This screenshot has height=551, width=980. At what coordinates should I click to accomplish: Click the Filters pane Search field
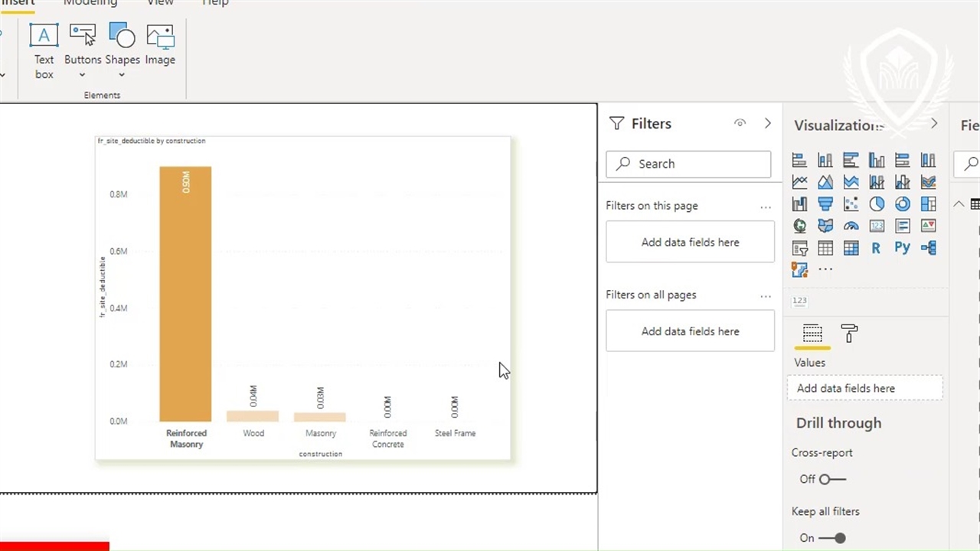(x=688, y=164)
